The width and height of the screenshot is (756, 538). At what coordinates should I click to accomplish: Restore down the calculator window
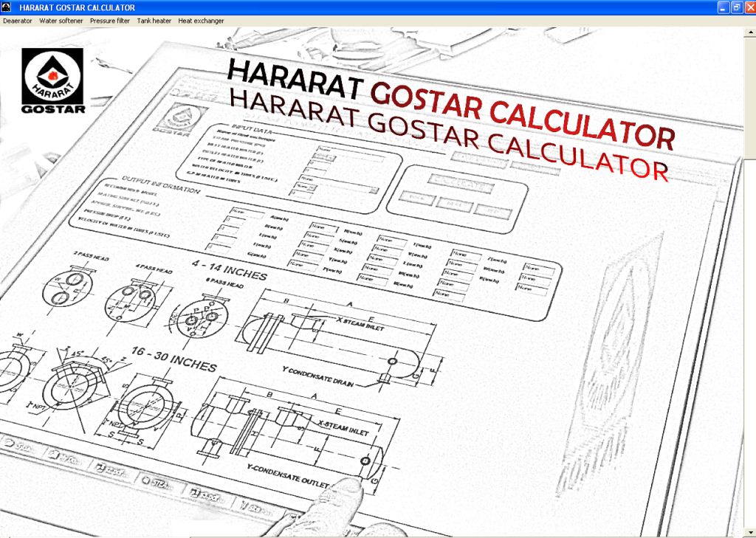click(735, 7)
